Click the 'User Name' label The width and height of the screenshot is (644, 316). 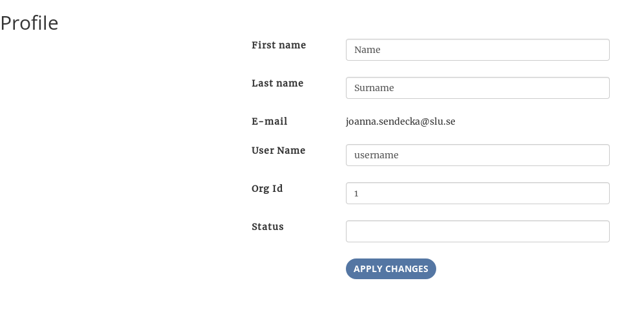click(278, 151)
